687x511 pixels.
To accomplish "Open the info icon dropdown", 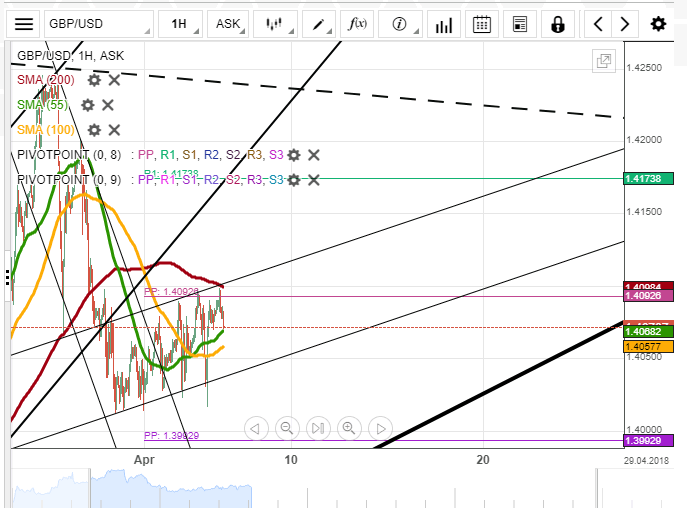I will (400, 24).
